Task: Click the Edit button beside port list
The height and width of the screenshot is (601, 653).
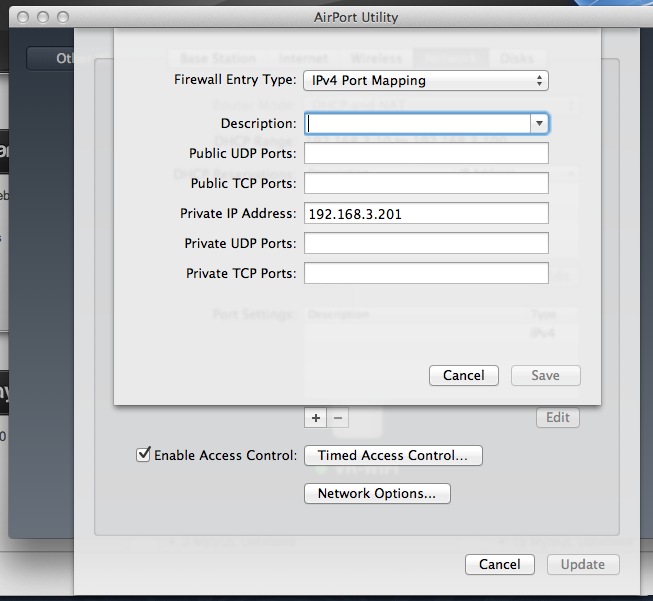Action: (558, 417)
